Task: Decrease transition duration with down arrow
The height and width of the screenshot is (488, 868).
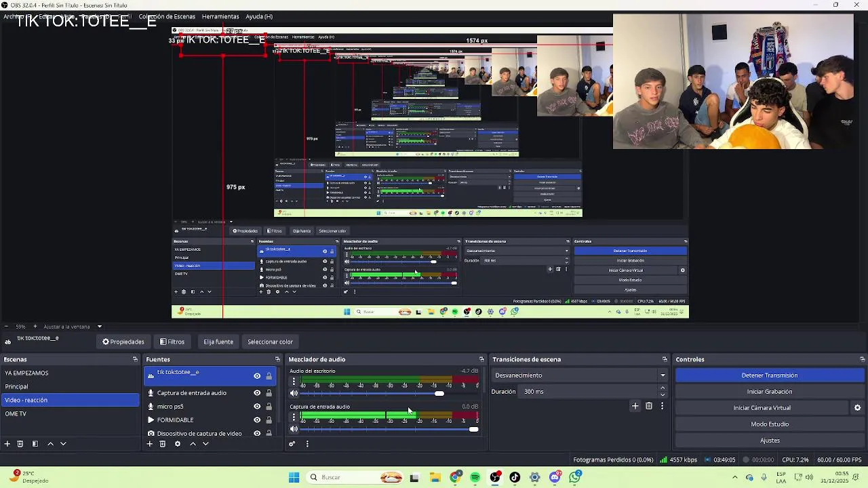Action: (663, 394)
